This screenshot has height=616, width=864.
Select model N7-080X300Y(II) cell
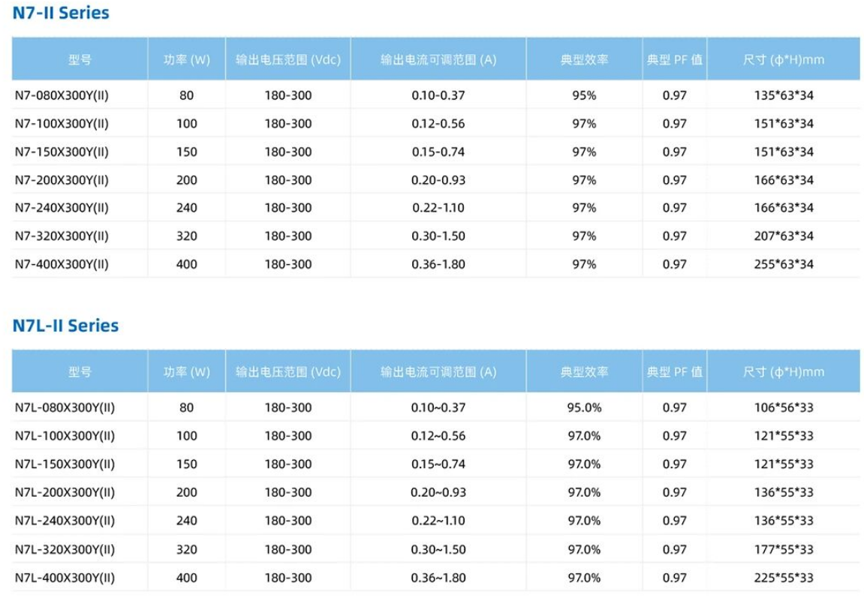pyautogui.click(x=62, y=95)
